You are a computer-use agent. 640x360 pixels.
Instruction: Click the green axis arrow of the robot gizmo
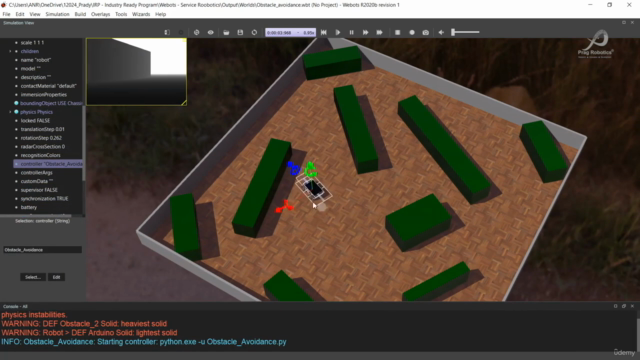(x=311, y=169)
